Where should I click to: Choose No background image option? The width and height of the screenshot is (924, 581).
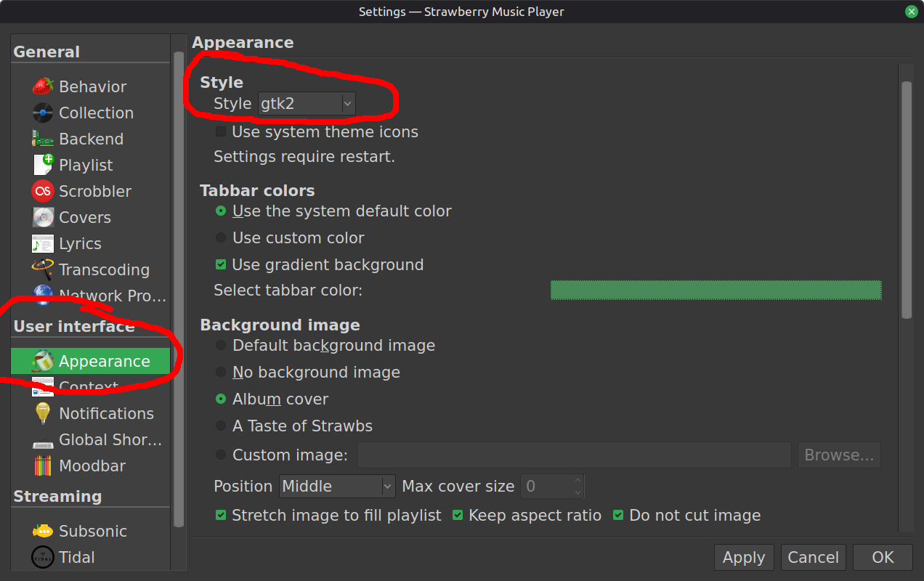221,373
